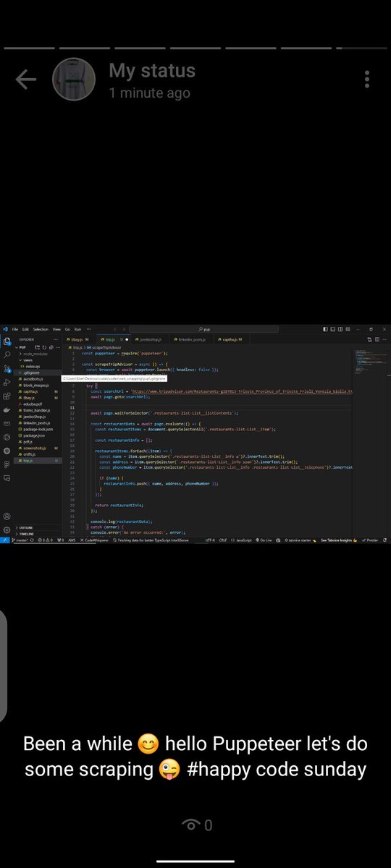Click the code minimap on the right
This screenshot has height=868, width=391.
tap(371, 361)
